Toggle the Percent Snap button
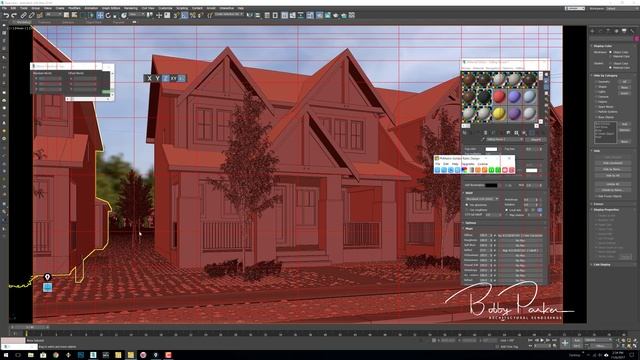The image size is (640, 360). point(192,16)
